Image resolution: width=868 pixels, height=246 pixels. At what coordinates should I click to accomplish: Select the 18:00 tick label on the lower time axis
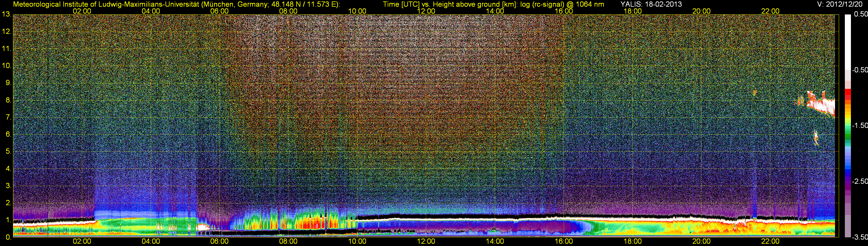point(632,241)
